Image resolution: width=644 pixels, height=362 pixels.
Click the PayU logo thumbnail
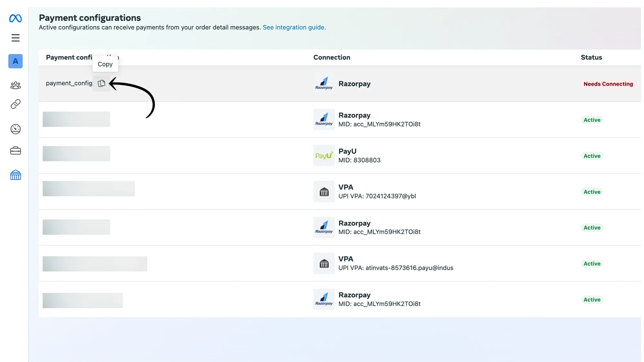(x=324, y=156)
